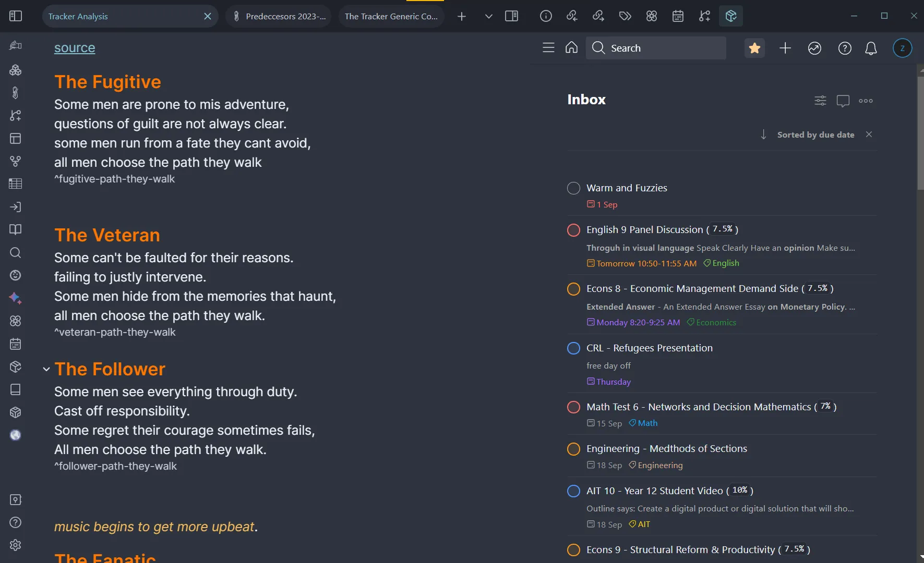Click the help question mark in task toolbar
924x563 pixels.
(845, 48)
